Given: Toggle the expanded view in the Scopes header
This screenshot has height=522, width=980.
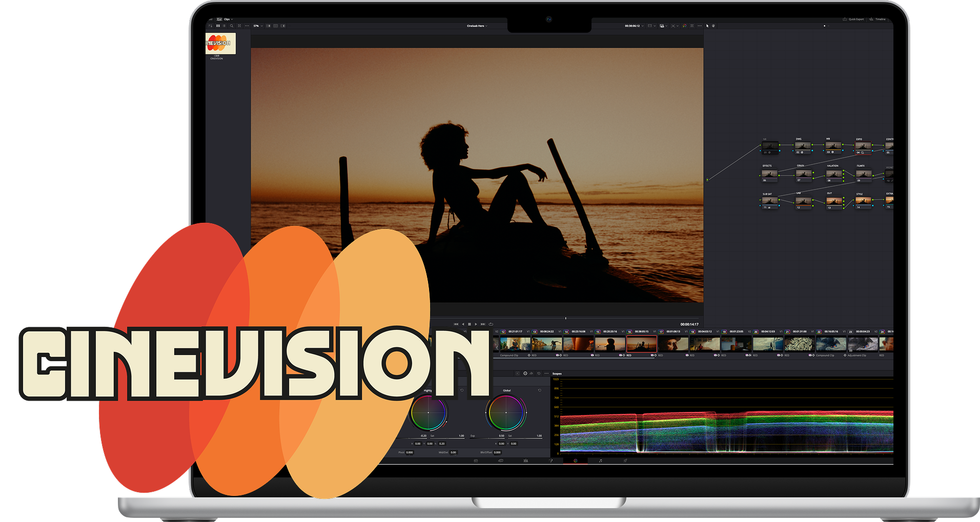Looking at the screenshot, I should click(518, 373).
